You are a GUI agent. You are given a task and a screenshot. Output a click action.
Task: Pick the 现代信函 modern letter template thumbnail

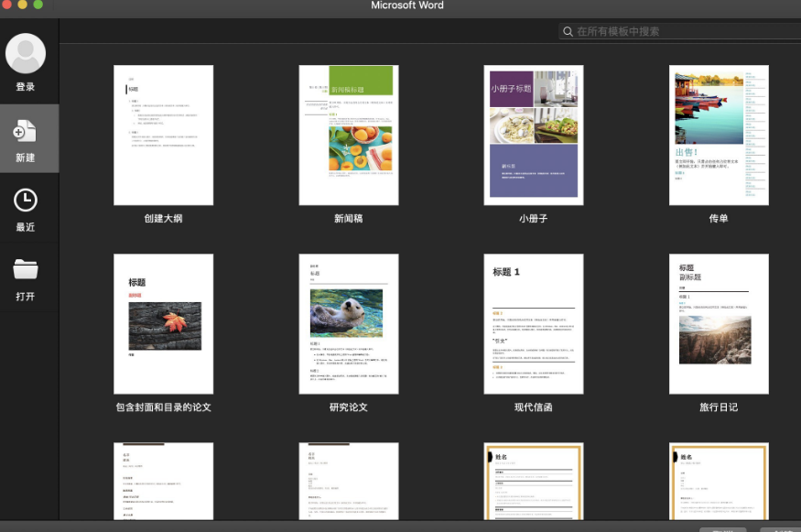[534, 324]
